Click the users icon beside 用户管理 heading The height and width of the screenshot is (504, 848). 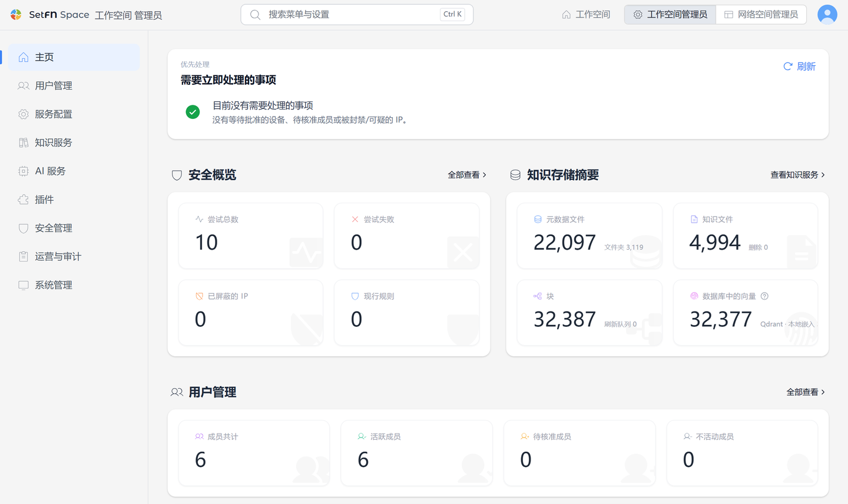tap(177, 392)
